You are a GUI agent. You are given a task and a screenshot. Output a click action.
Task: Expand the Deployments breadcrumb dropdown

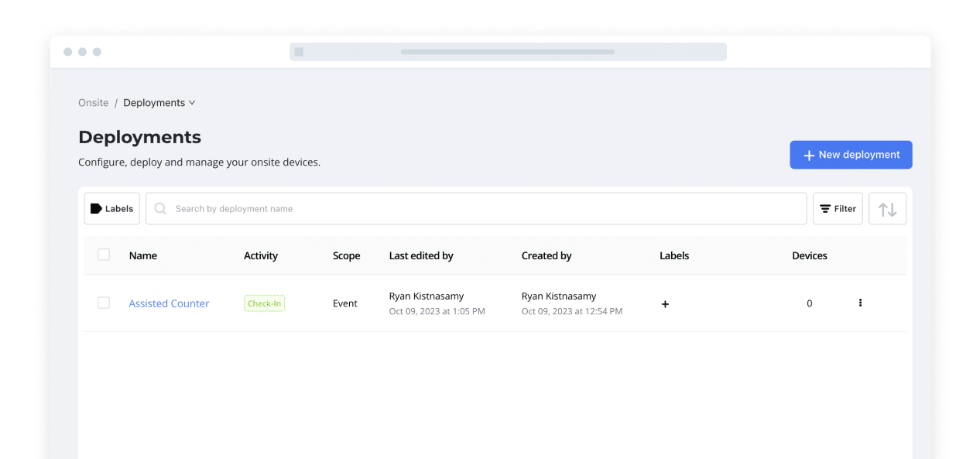(193, 102)
